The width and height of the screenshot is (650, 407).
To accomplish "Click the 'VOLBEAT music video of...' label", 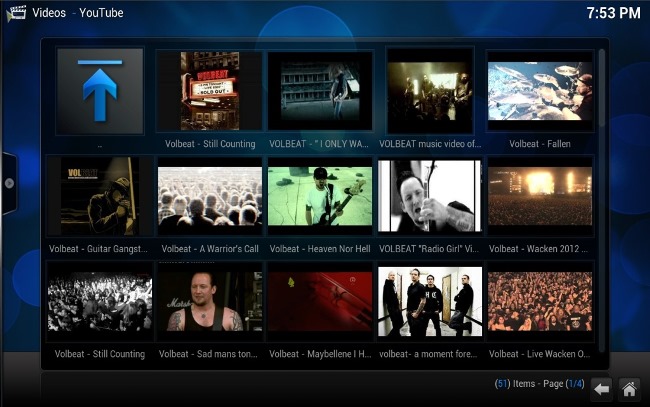I will click(x=430, y=144).
